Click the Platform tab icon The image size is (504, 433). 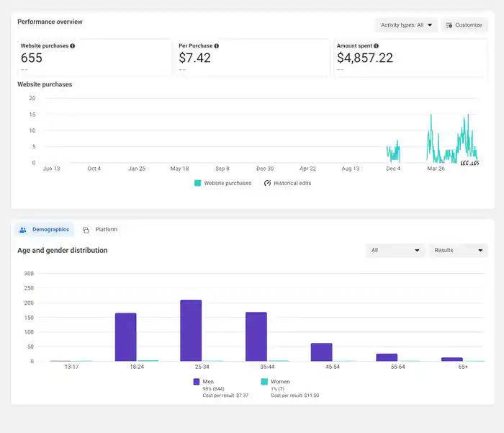pos(86,230)
